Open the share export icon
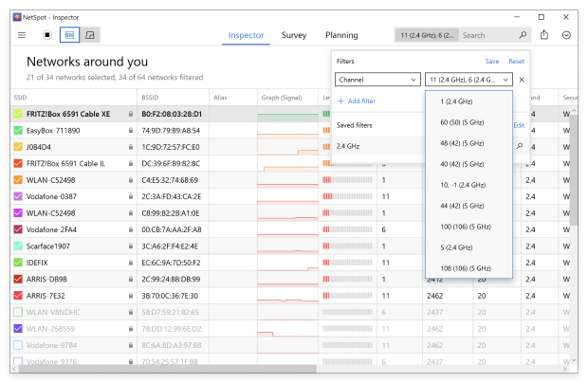The width and height of the screenshot is (588, 383). [544, 35]
